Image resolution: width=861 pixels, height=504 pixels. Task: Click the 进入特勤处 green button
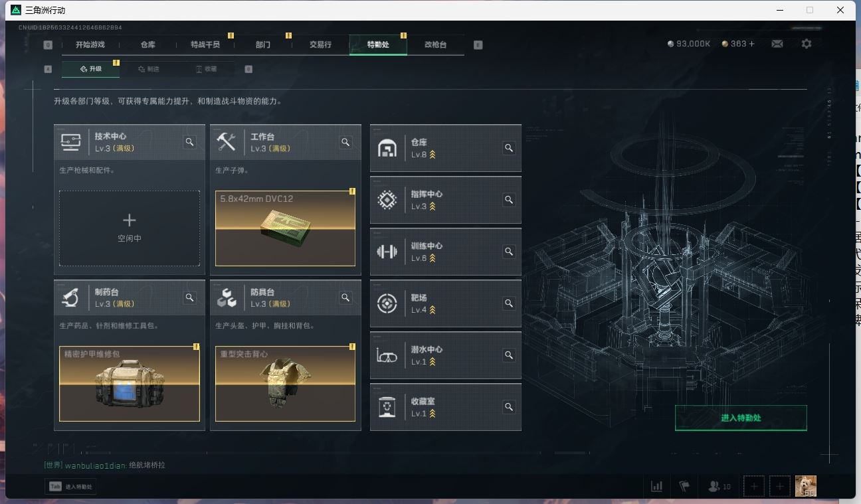pyautogui.click(x=741, y=418)
